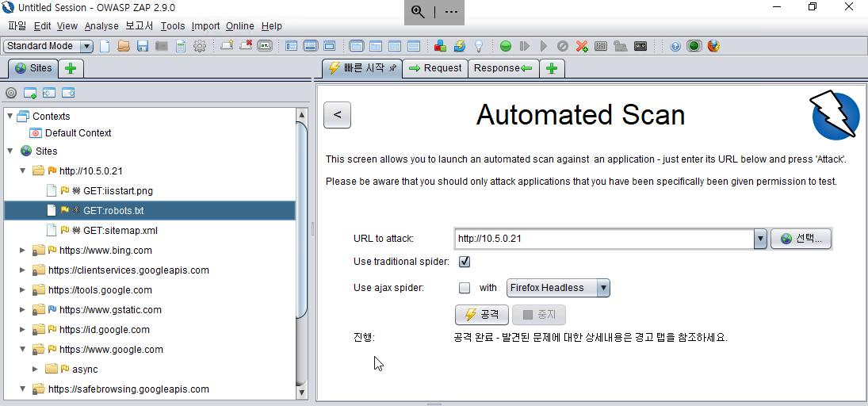Click the cassette Zest record icon

point(640,47)
